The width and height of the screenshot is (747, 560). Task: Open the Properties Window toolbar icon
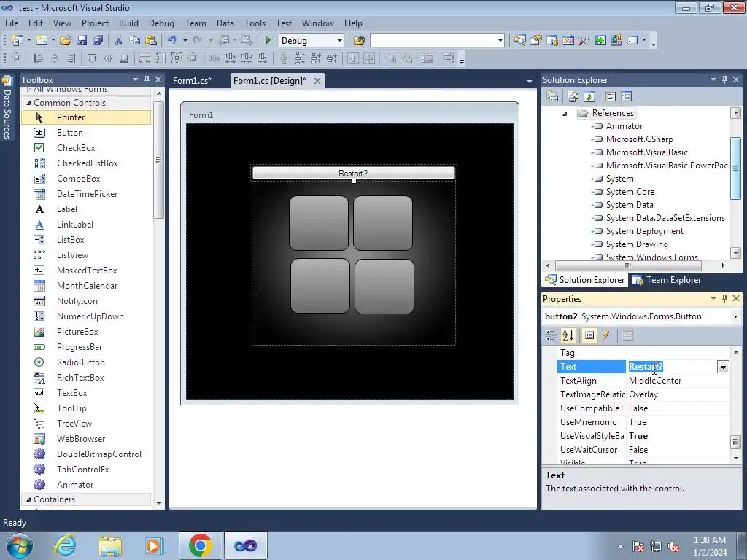(x=536, y=41)
